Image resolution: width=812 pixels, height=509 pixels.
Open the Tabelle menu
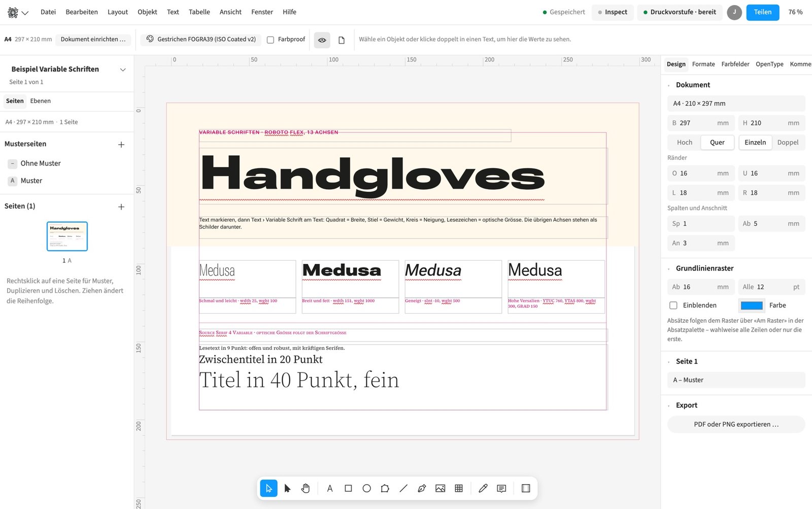click(x=199, y=12)
